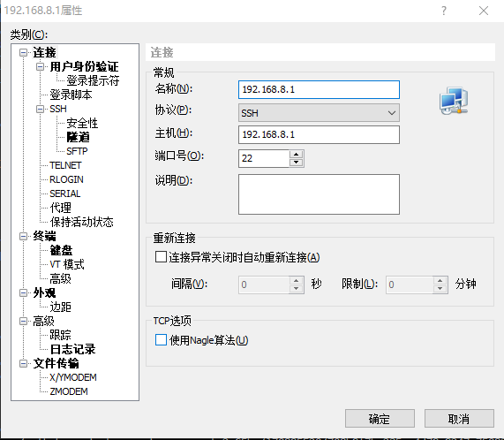504x440 pixels.
Task: Decrease 限制 minutes with down arrow
Action: coord(440,289)
